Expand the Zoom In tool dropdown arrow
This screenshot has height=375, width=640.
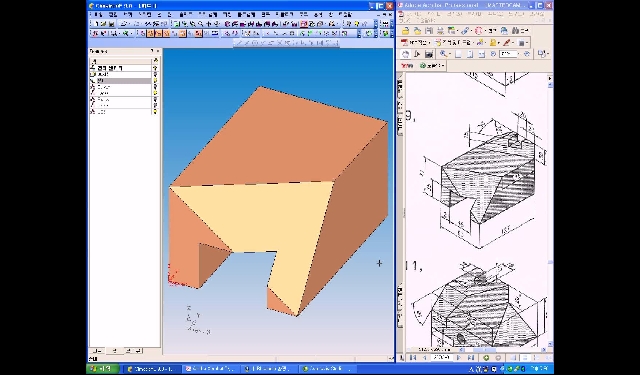[x=449, y=54]
